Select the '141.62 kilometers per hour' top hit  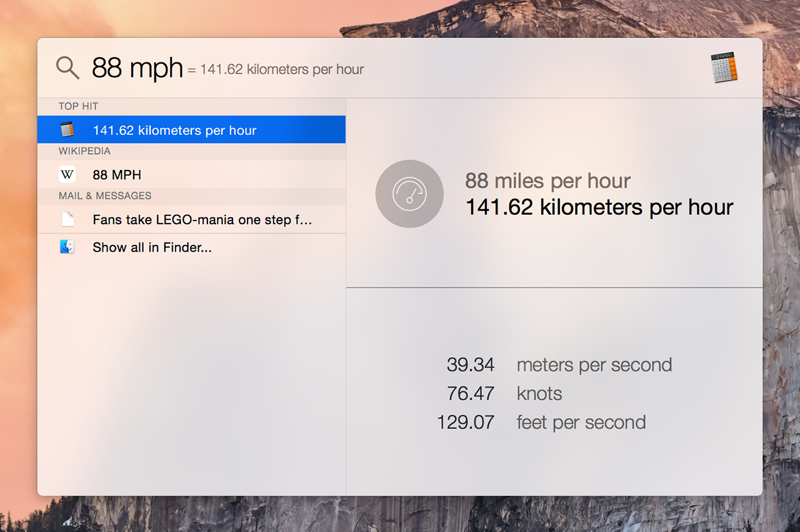[191, 130]
